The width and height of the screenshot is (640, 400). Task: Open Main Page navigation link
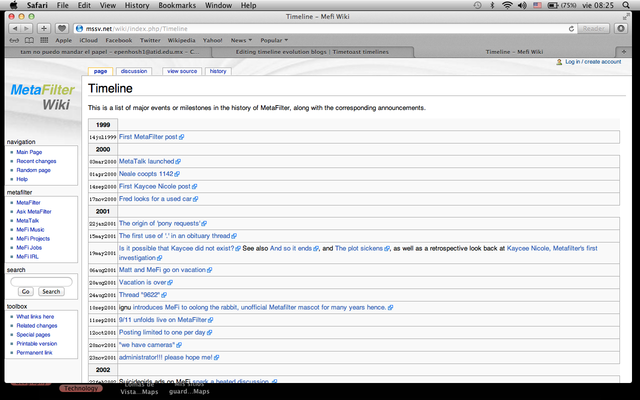pyautogui.click(x=29, y=152)
